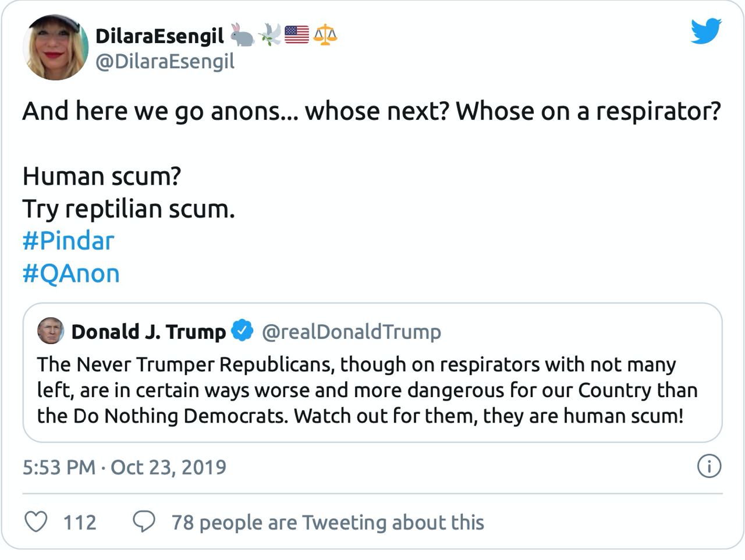This screenshot has width=745, height=560.
Task: Click Donald J. Trump's small avatar
Action: coord(51,331)
